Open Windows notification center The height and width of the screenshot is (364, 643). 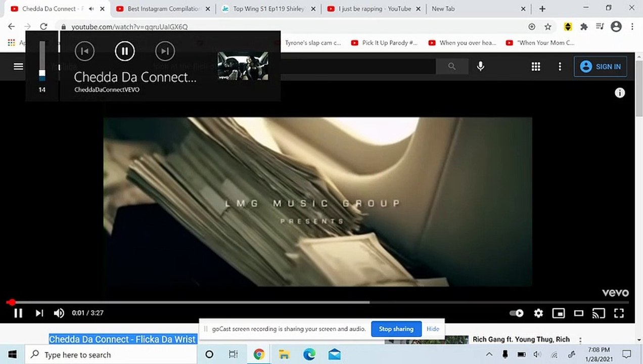click(x=627, y=354)
